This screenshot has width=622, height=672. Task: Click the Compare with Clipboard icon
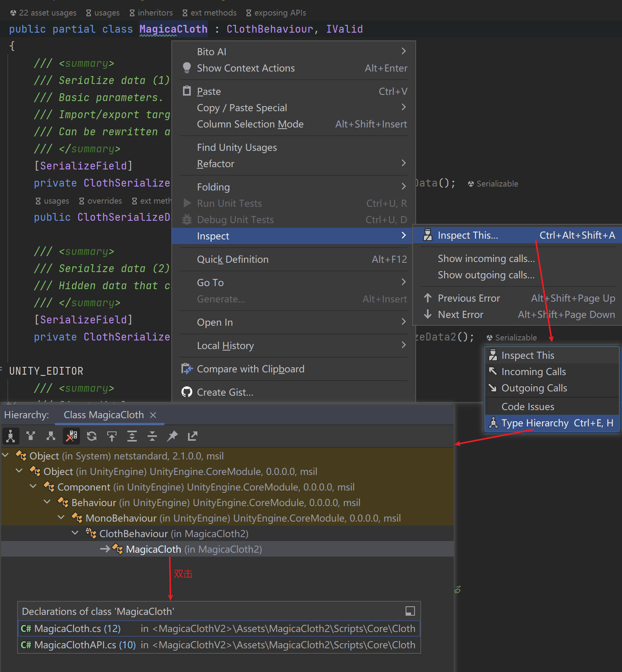[x=187, y=368]
